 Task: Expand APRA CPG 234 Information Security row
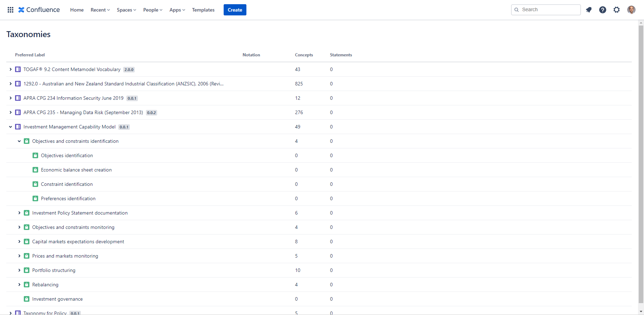pyautogui.click(x=10, y=98)
